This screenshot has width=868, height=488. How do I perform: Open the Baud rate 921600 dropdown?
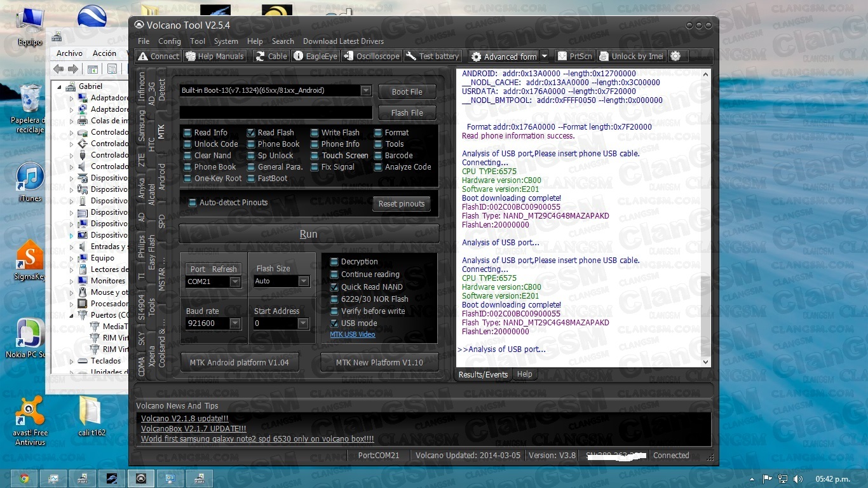(x=235, y=323)
